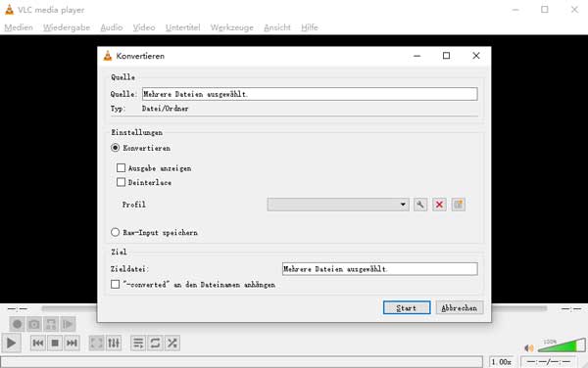Take a snapshot with camera icon
This screenshot has height=368, width=588.
tap(33, 324)
